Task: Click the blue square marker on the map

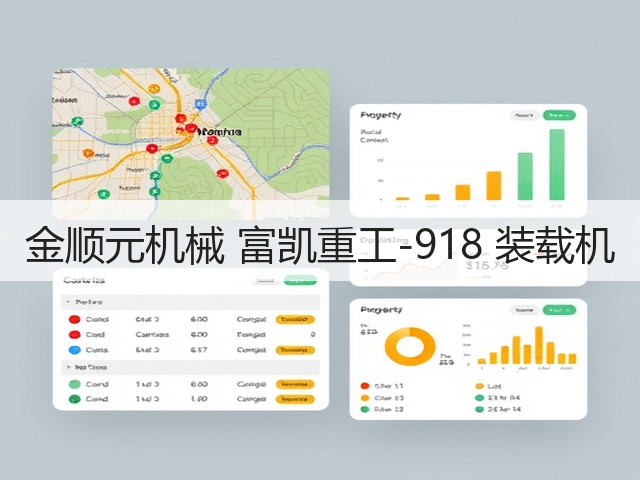Action: click(200, 104)
